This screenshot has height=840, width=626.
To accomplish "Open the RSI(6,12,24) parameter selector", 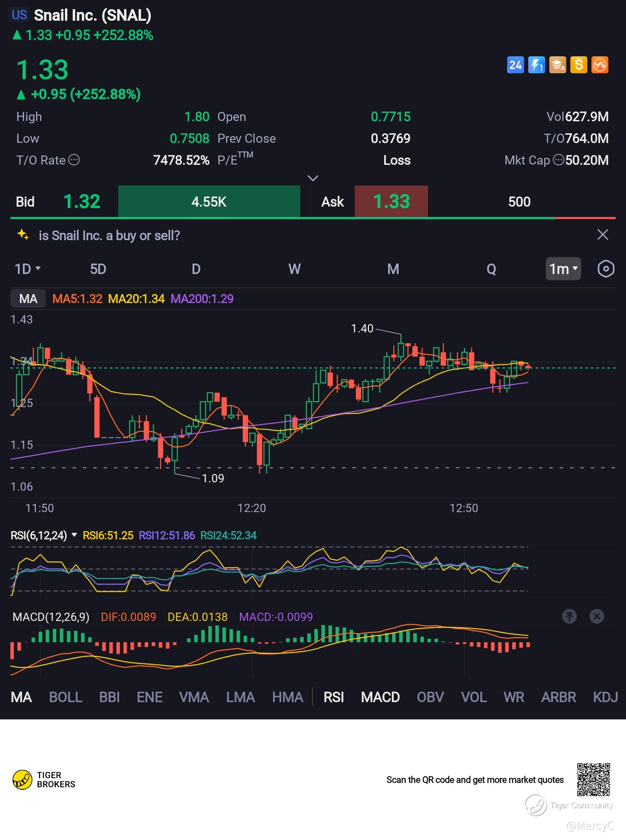I will [x=44, y=535].
